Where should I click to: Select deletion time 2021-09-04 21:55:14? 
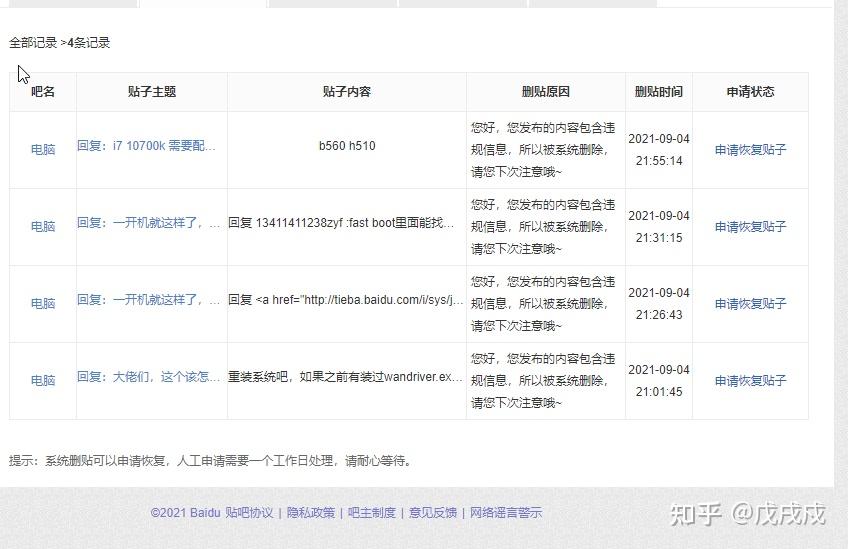[659, 150]
